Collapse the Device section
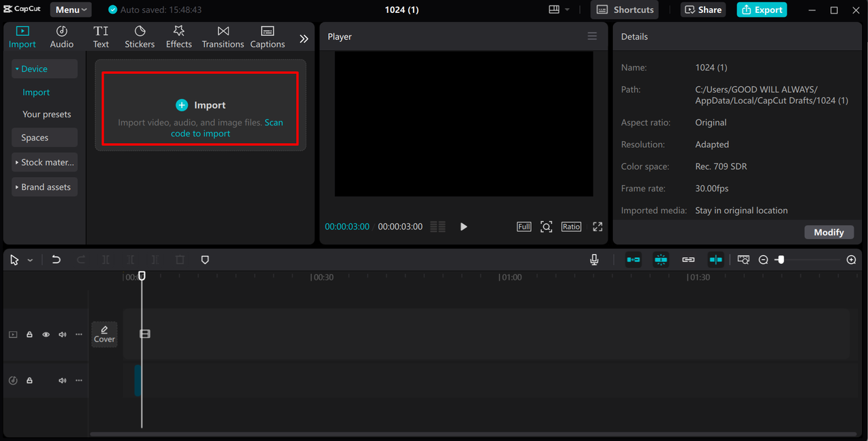 tap(44, 69)
